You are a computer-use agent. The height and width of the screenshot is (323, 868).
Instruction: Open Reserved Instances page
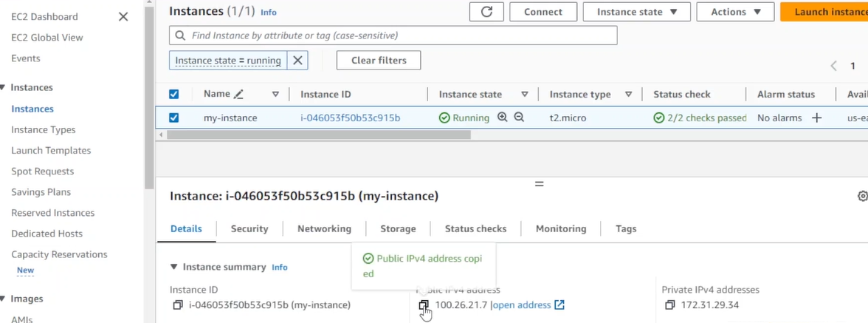coord(52,213)
